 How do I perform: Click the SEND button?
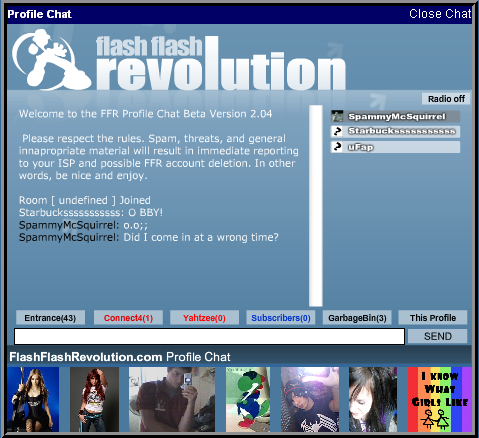click(437, 336)
